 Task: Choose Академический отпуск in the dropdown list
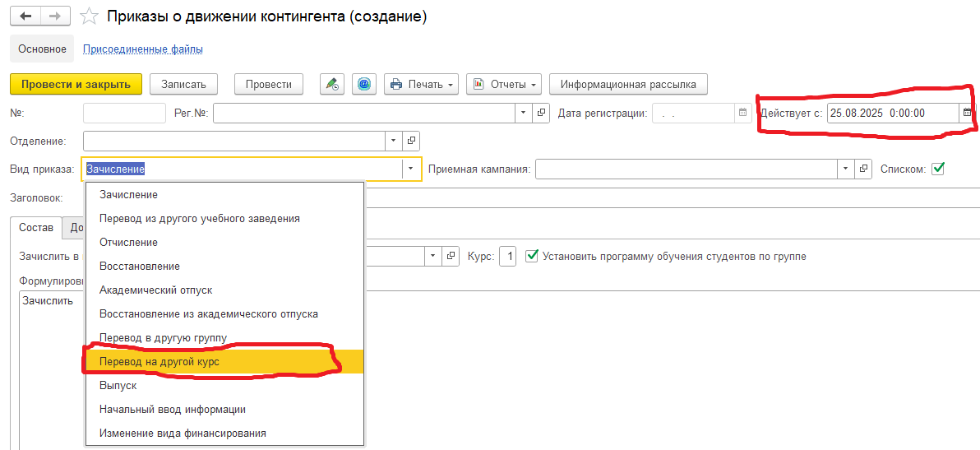coord(155,290)
